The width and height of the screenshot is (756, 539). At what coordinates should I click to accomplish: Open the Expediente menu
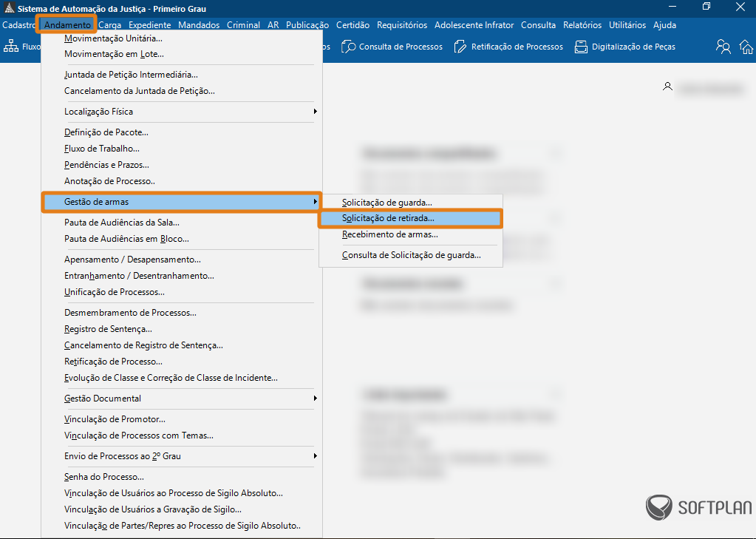click(x=150, y=25)
